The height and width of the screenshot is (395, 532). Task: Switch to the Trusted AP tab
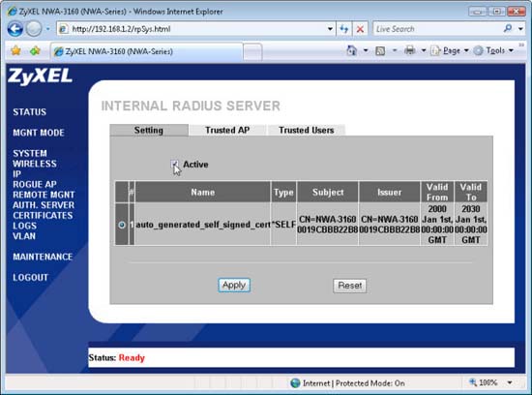(x=227, y=130)
